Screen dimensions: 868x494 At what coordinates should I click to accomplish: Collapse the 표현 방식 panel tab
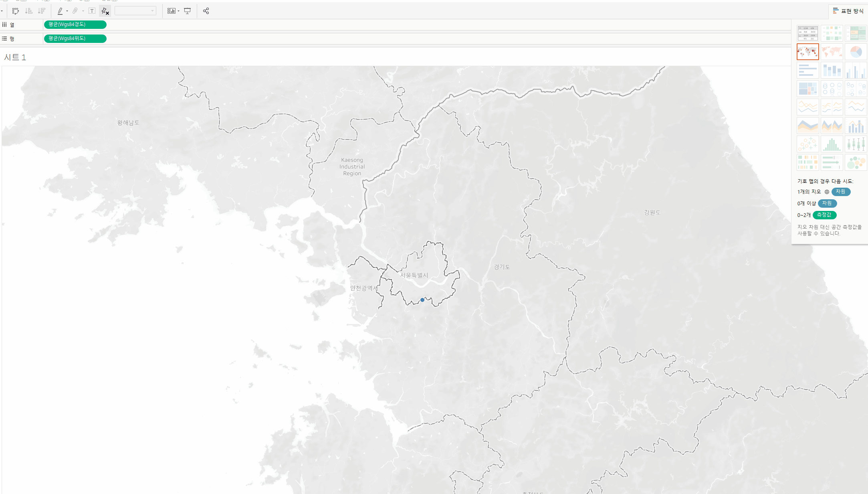848,11
